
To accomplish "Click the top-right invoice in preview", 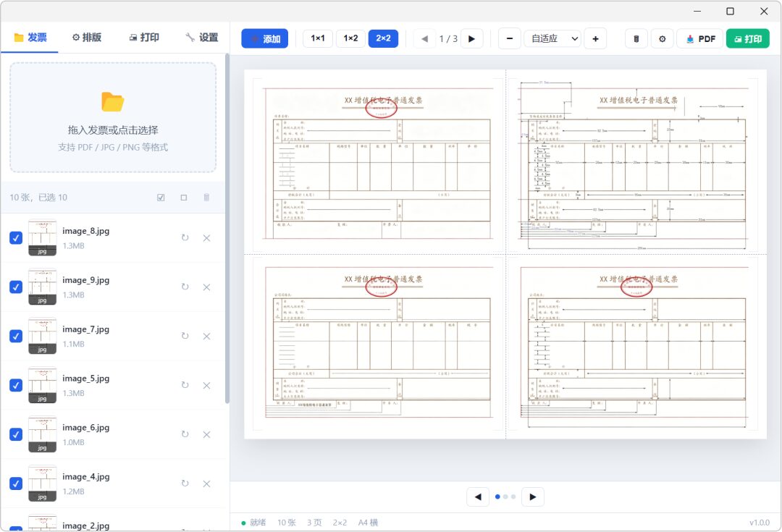I will (634, 164).
